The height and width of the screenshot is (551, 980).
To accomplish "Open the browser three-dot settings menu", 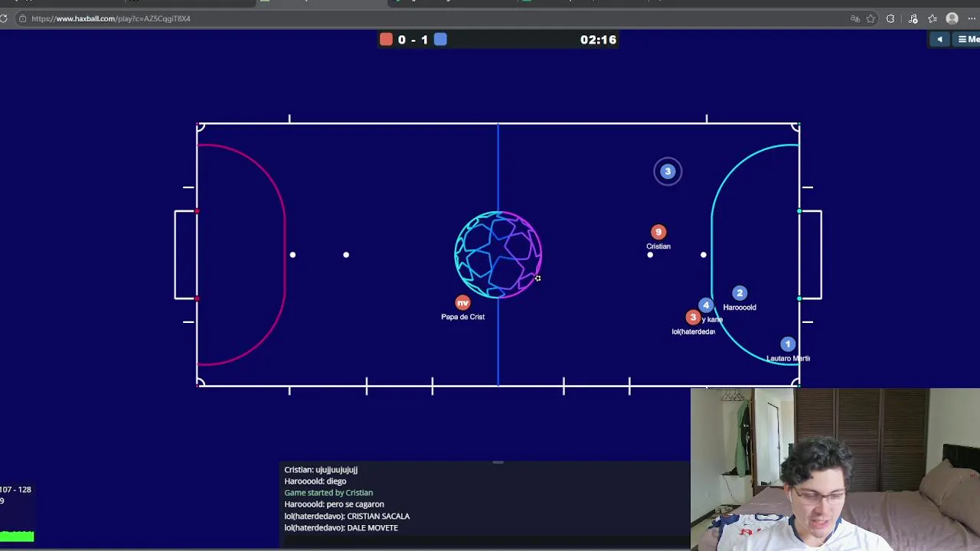I will tap(973, 18).
